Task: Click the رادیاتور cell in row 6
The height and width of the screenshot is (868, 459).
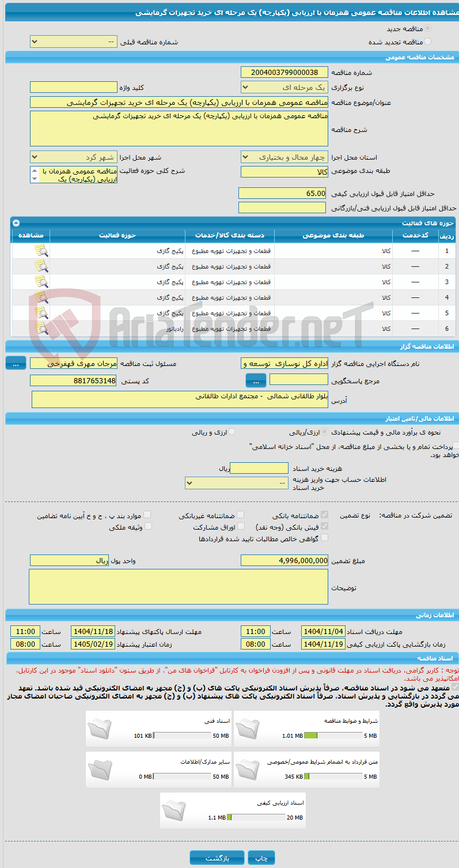Action: tap(117, 328)
